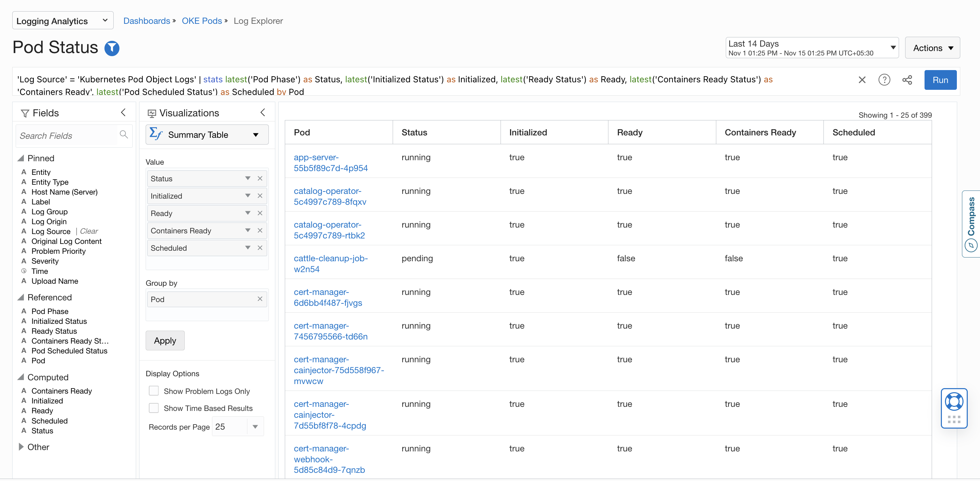This screenshot has width=980, height=481.
Task: Remove the Initialized value chip
Action: 260,196
